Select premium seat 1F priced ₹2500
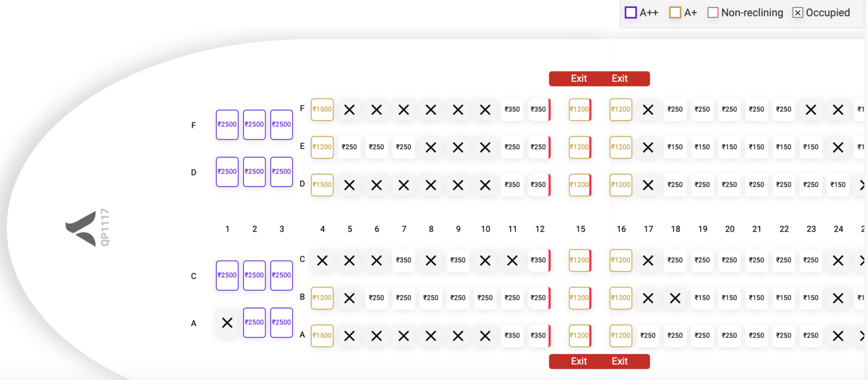Image resolution: width=868 pixels, height=380 pixels. (x=227, y=124)
